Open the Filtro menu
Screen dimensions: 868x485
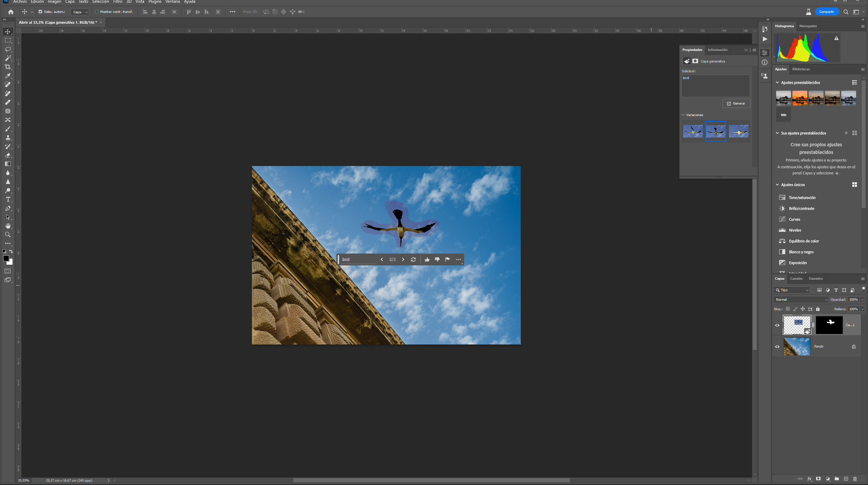[118, 2]
